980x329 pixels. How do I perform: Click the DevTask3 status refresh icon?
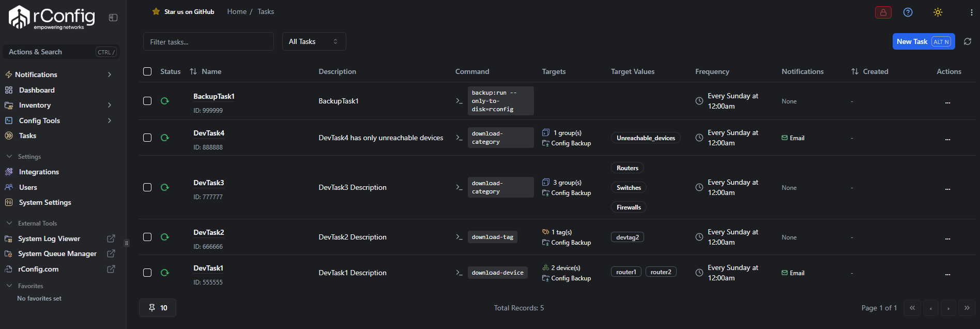165,187
